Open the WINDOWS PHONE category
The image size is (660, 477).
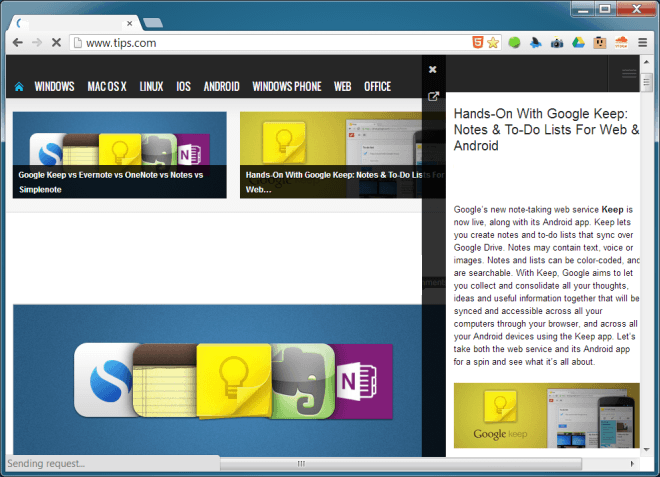pyautogui.click(x=287, y=87)
